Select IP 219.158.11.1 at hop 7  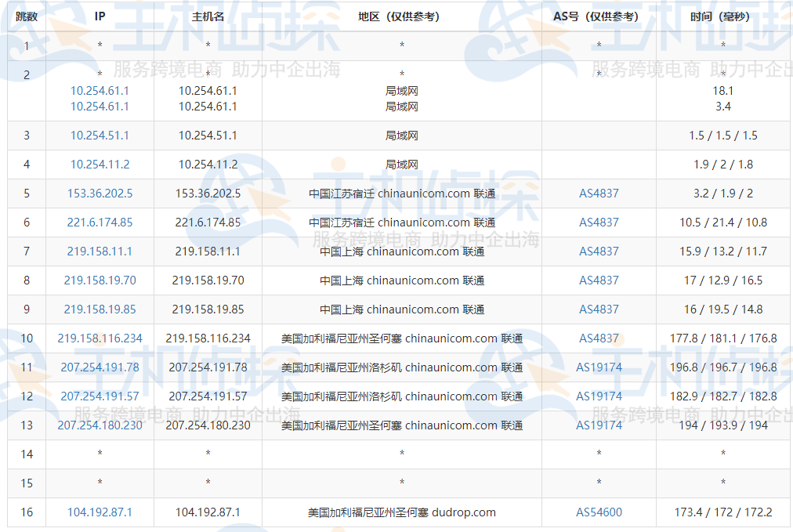[100, 251]
